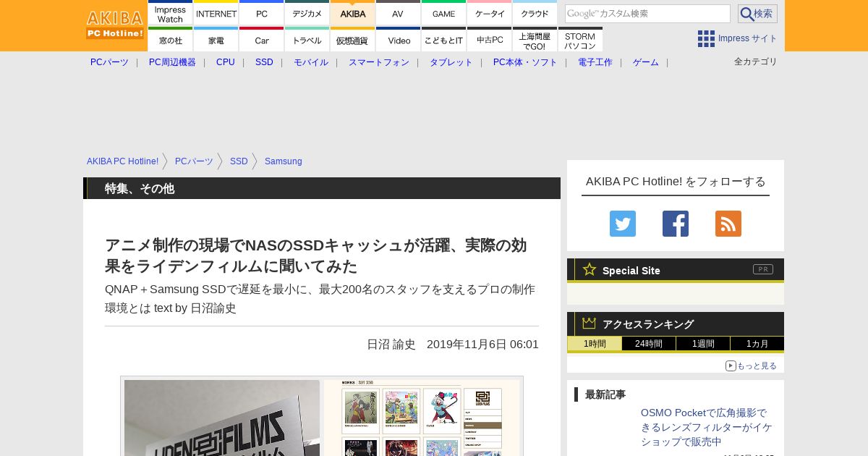Go to the PC本体・ソフト category

click(x=525, y=62)
